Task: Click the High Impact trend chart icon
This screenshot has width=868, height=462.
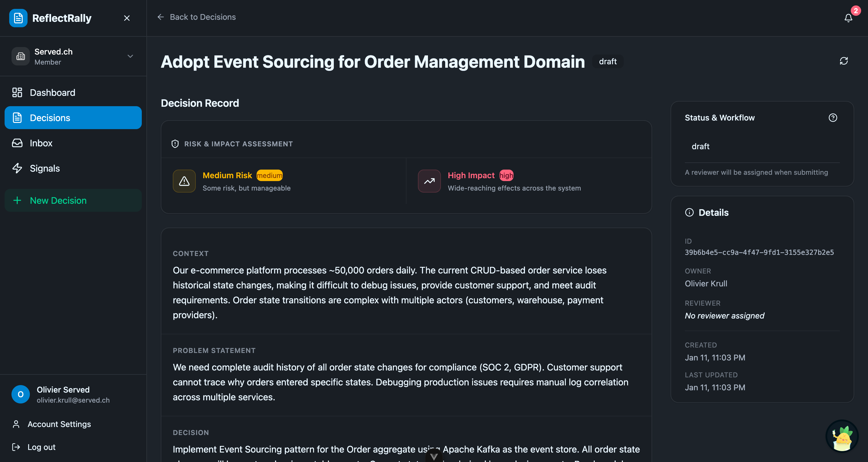Action: click(x=429, y=181)
